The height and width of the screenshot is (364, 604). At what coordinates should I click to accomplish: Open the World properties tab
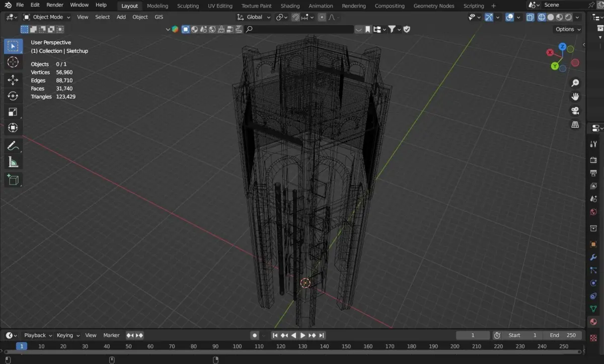(593, 212)
